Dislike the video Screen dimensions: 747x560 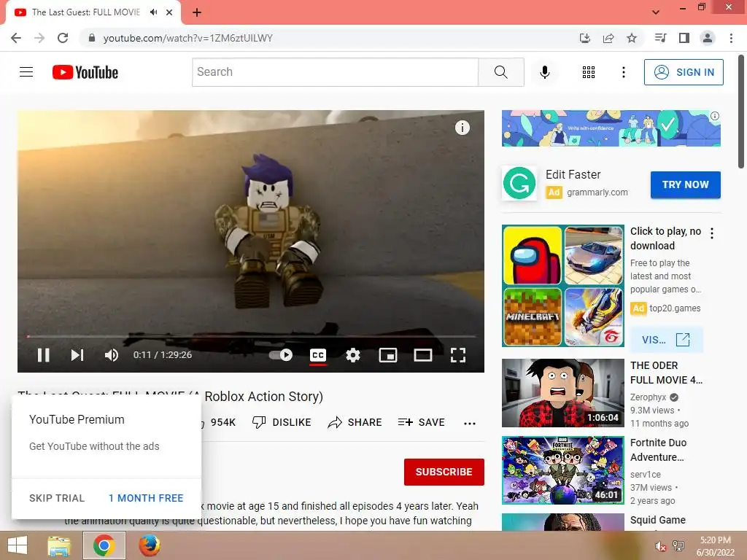282,422
